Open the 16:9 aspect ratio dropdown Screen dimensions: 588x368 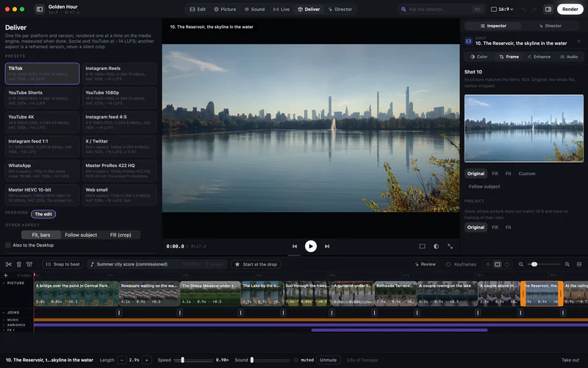(502, 10)
